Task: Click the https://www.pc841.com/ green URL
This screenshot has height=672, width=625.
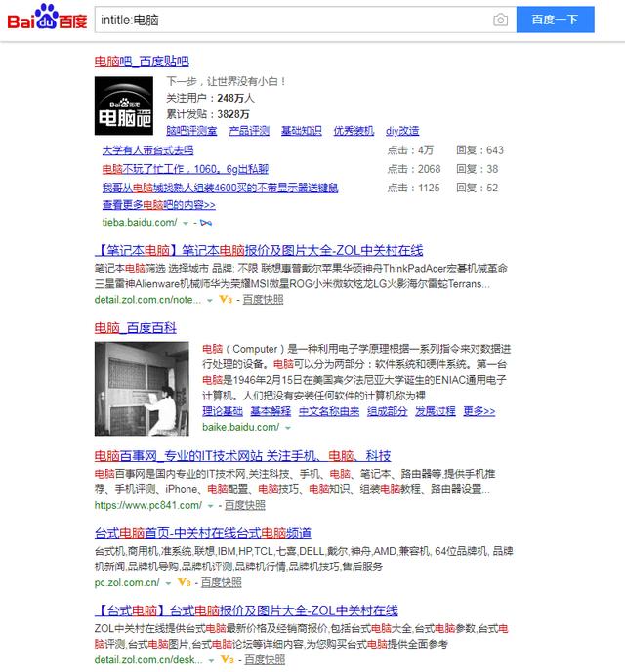Action: click(148, 505)
